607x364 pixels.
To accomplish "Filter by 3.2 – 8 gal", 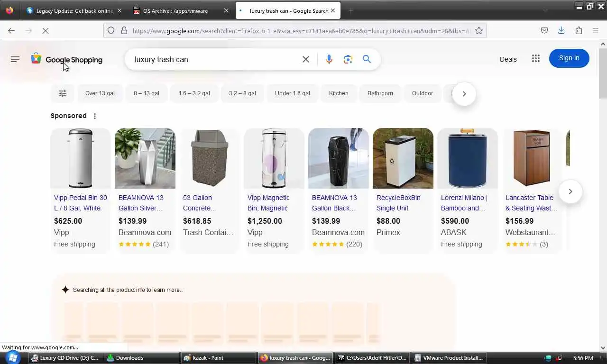I will click(x=242, y=93).
